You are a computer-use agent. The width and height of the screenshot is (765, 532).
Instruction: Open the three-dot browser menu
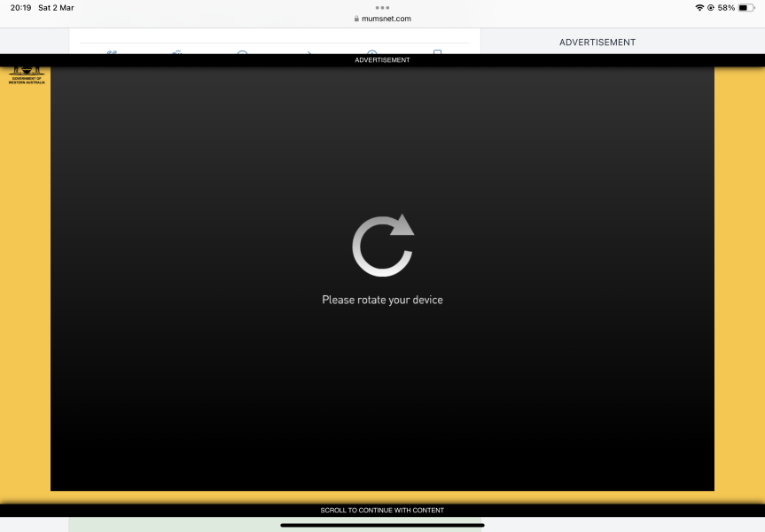click(x=382, y=9)
